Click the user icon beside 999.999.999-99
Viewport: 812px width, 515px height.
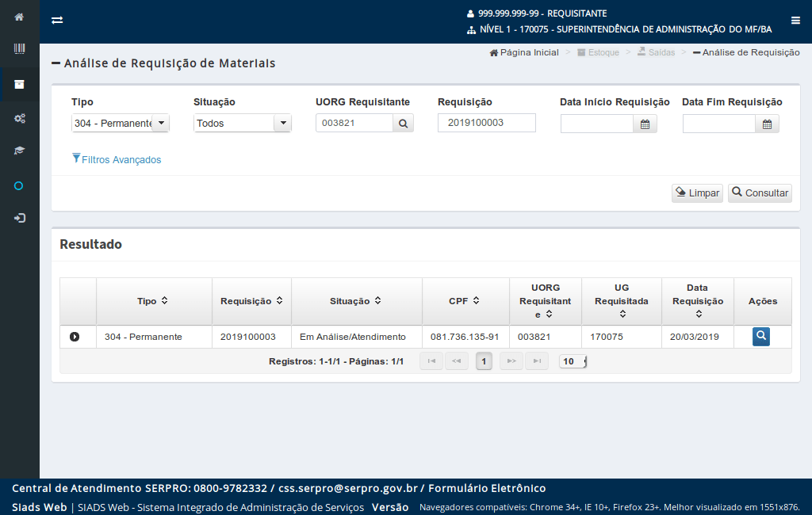[470, 14]
